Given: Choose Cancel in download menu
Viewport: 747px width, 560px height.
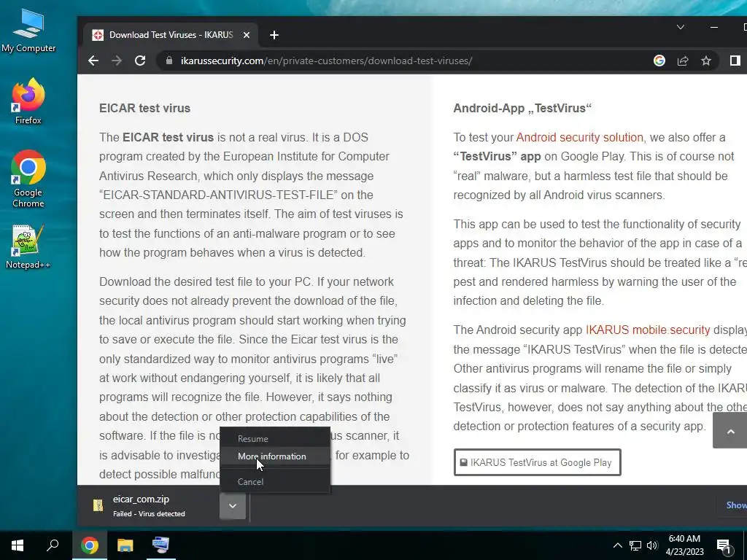Looking at the screenshot, I should (275, 481).
